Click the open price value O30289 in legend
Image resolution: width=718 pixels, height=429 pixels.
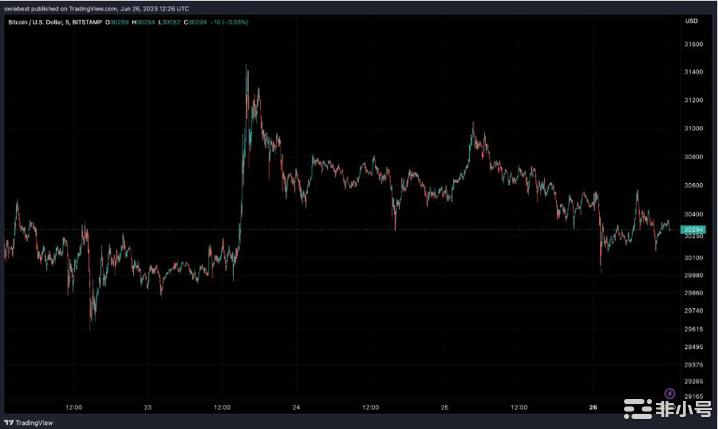point(116,20)
